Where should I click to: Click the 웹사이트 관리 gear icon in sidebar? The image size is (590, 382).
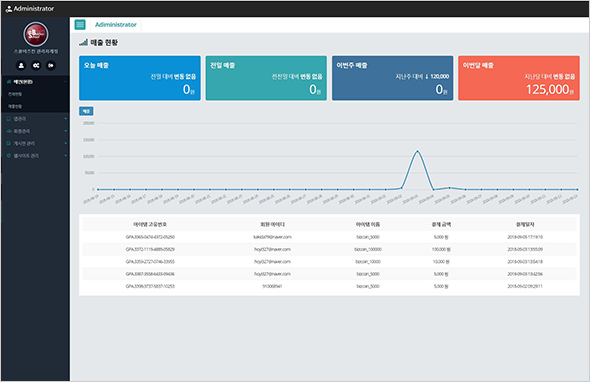(9, 156)
